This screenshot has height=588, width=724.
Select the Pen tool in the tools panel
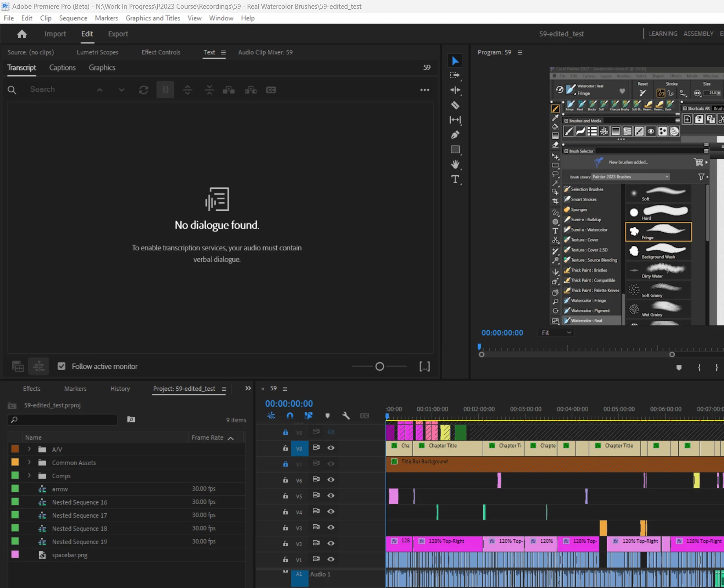tap(455, 135)
